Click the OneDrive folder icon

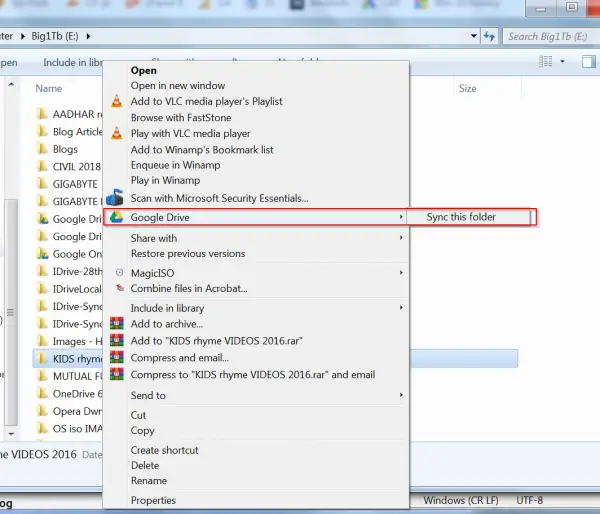[x=42, y=393]
